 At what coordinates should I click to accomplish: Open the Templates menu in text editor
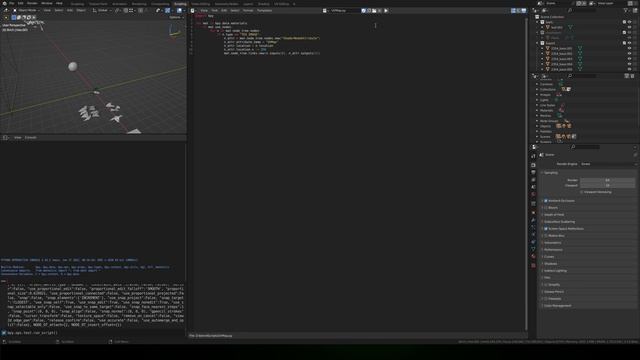(264, 11)
